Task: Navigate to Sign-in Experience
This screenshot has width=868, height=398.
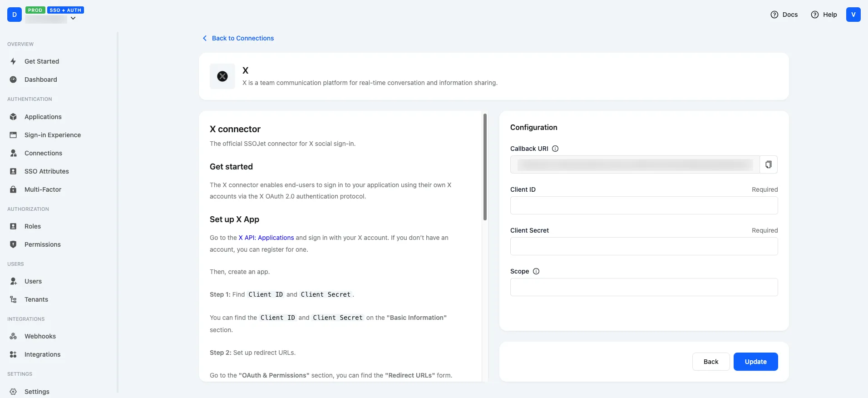Action: (53, 135)
